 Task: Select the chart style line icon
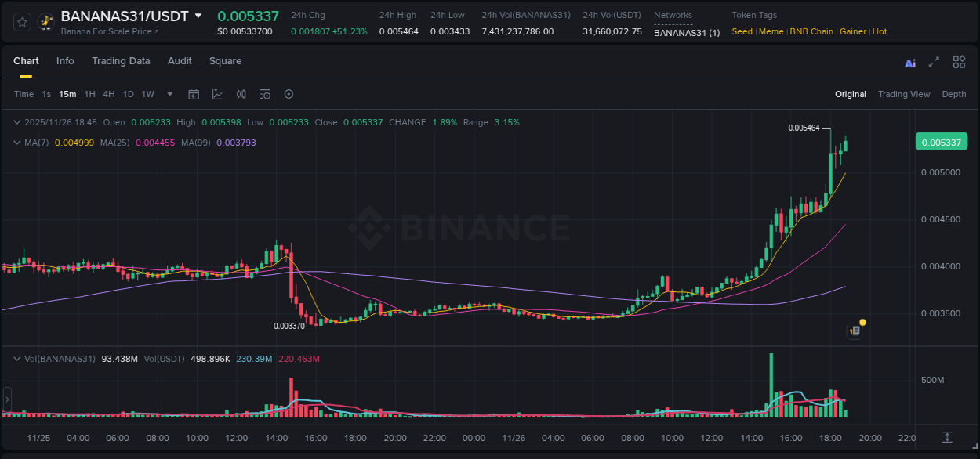coord(217,94)
